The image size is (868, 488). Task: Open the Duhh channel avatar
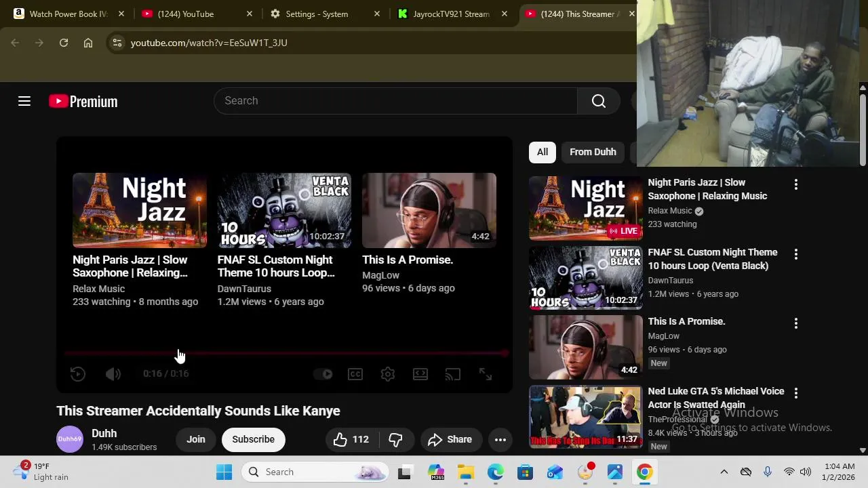[x=70, y=439]
